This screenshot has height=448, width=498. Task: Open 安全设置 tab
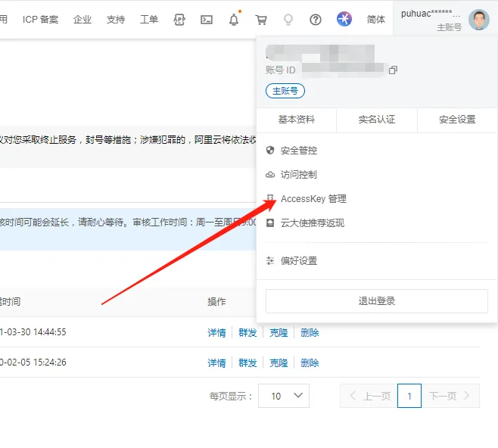point(457,120)
